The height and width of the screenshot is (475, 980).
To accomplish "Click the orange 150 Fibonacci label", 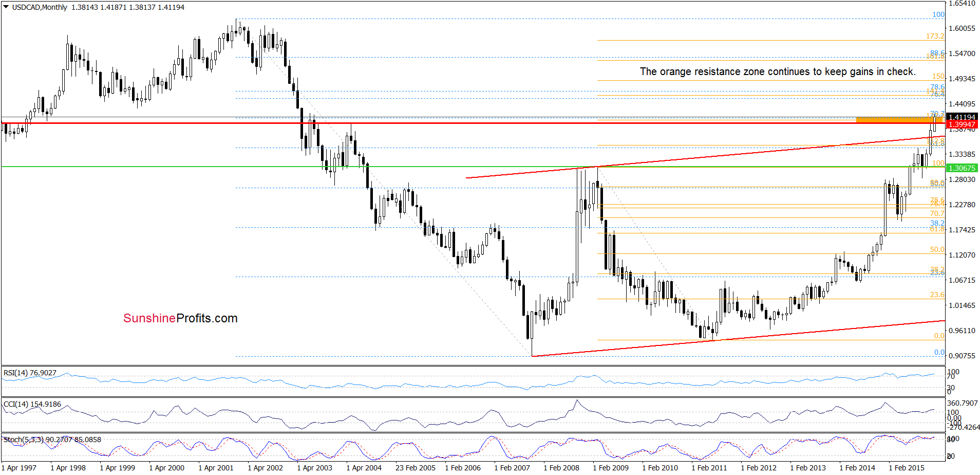I will click(x=938, y=77).
